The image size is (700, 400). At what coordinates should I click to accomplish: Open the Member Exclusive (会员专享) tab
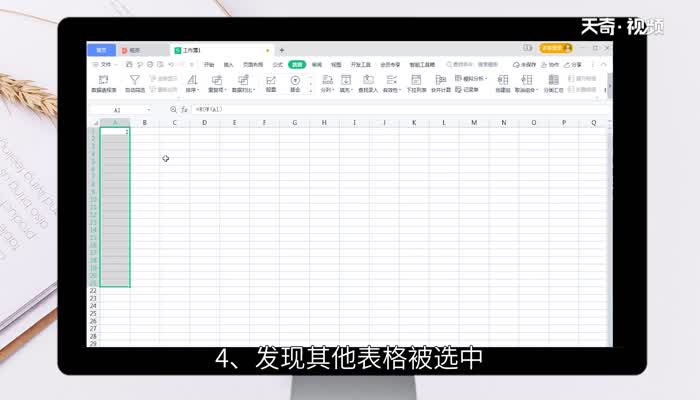click(x=390, y=65)
